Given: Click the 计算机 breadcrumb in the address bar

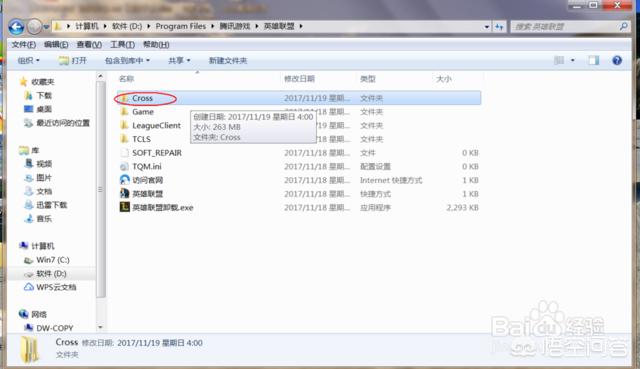Looking at the screenshot, I should 87,26.
